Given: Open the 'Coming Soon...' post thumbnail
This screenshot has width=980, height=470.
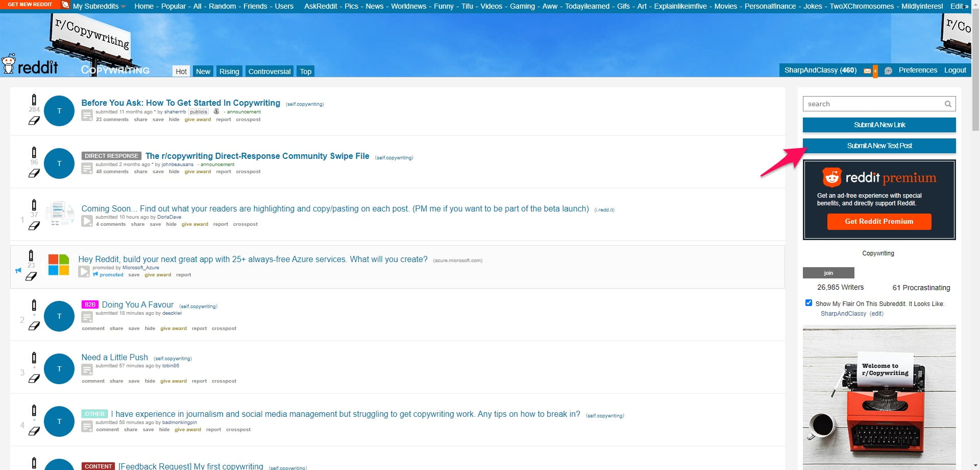Looking at the screenshot, I should (x=60, y=214).
